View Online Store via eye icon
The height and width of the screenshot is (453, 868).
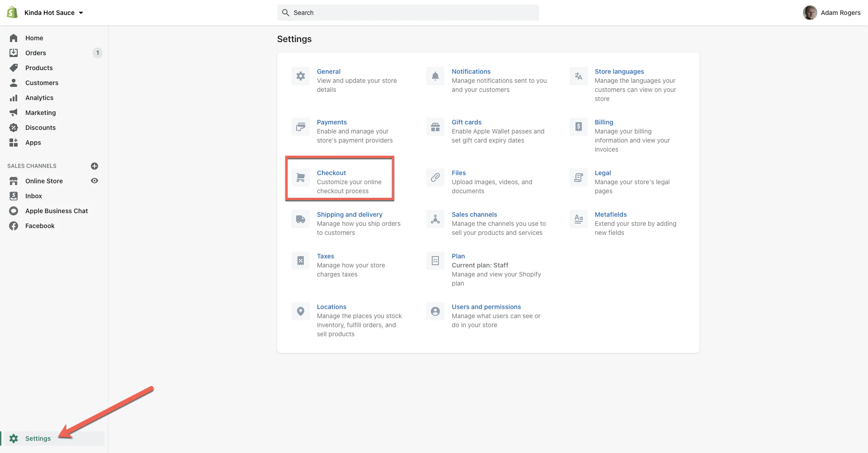point(94,181)
